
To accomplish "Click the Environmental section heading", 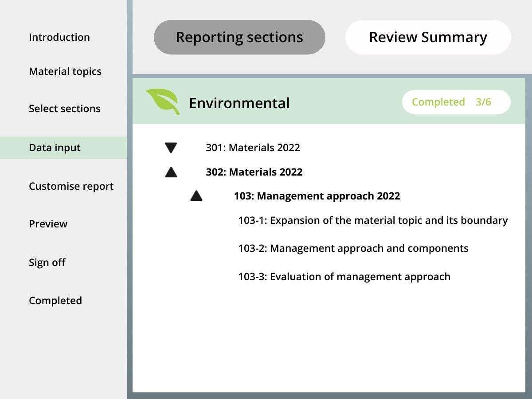I will (239, 103).
